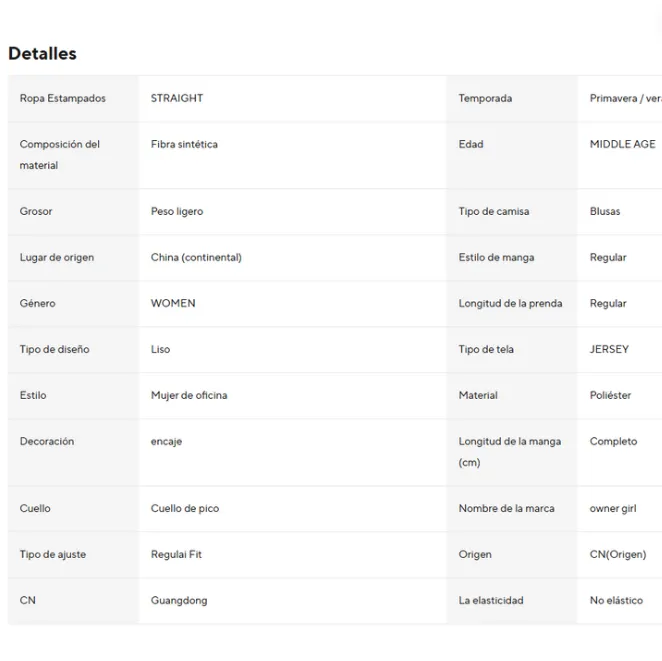Click the Detalles section heading
Image resolution: width=662 pixels, height=661 pixels.
[42, 54]
